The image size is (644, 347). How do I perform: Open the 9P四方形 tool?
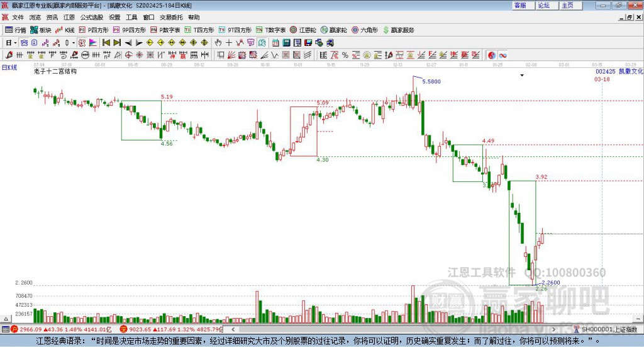130,30
